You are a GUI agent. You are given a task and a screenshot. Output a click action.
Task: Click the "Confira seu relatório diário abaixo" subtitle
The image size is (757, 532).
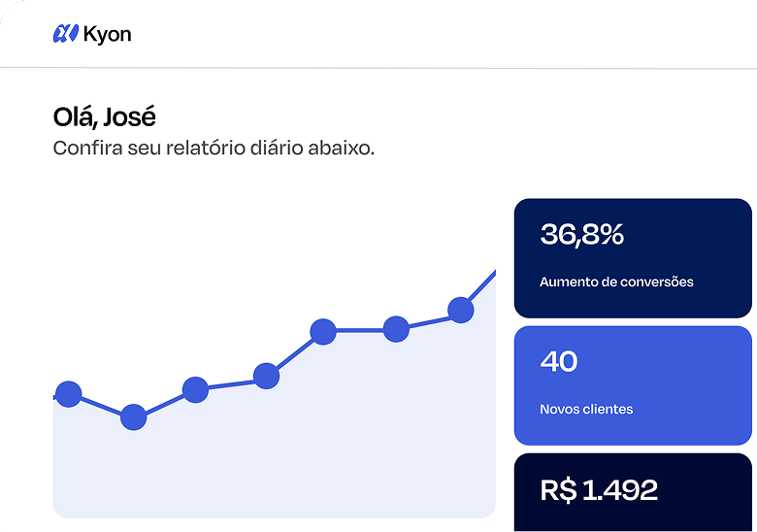coord(214,149)
